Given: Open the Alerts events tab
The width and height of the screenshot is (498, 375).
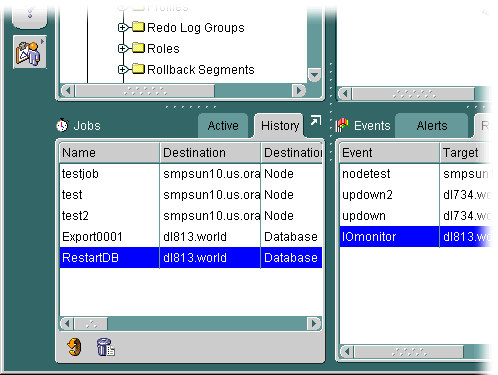Looking at the screenshot, I should [x=432, y=126].
